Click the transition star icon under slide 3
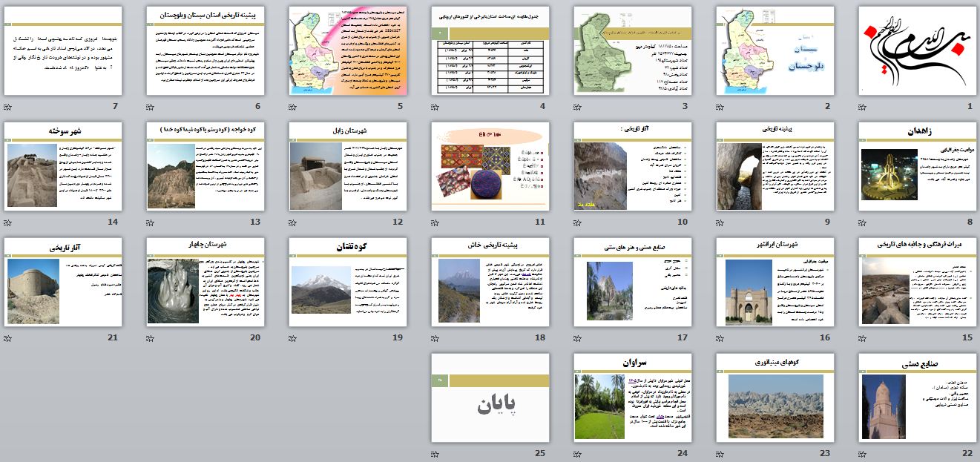980x462 pixels. [x=577, y=108]
